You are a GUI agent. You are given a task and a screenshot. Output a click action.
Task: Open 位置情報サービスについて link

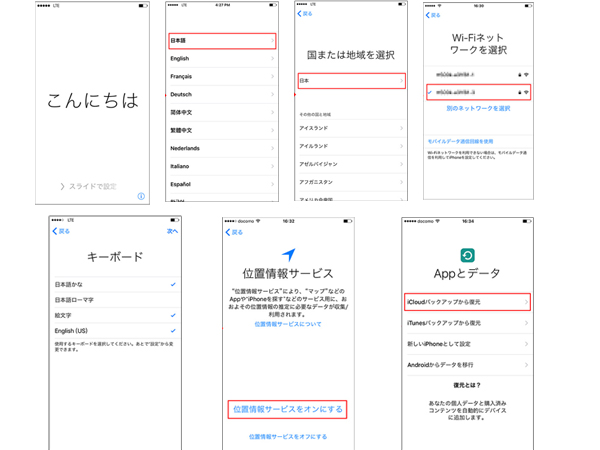click(x=288, y=324)
